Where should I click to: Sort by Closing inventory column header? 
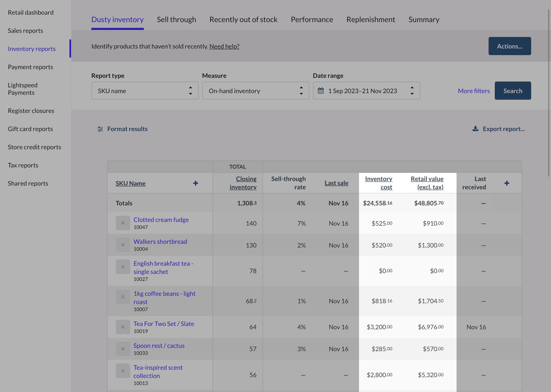pos(243,183)
